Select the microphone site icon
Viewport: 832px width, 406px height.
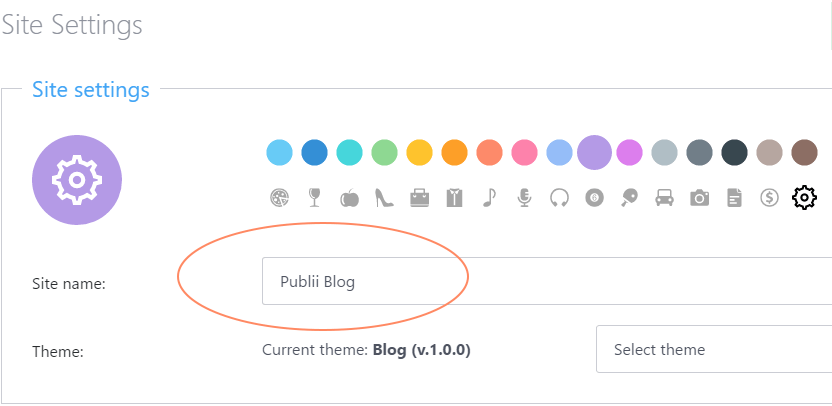(524, 198)
